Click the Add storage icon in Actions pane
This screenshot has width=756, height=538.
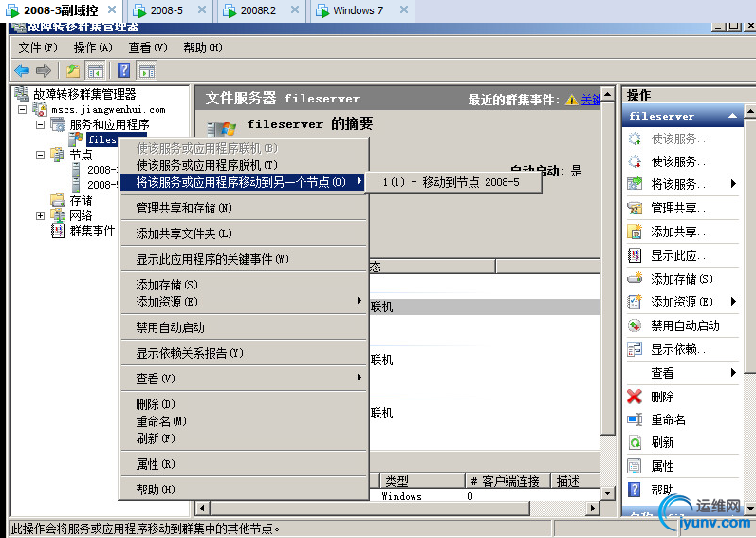pos(635,278)
